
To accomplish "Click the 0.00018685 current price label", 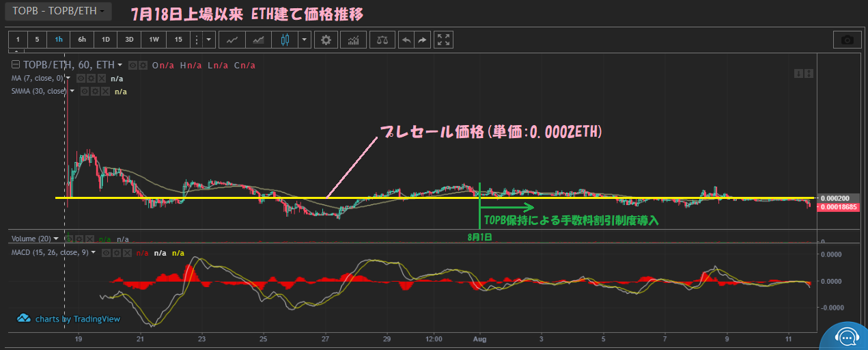I will [838, 206].
